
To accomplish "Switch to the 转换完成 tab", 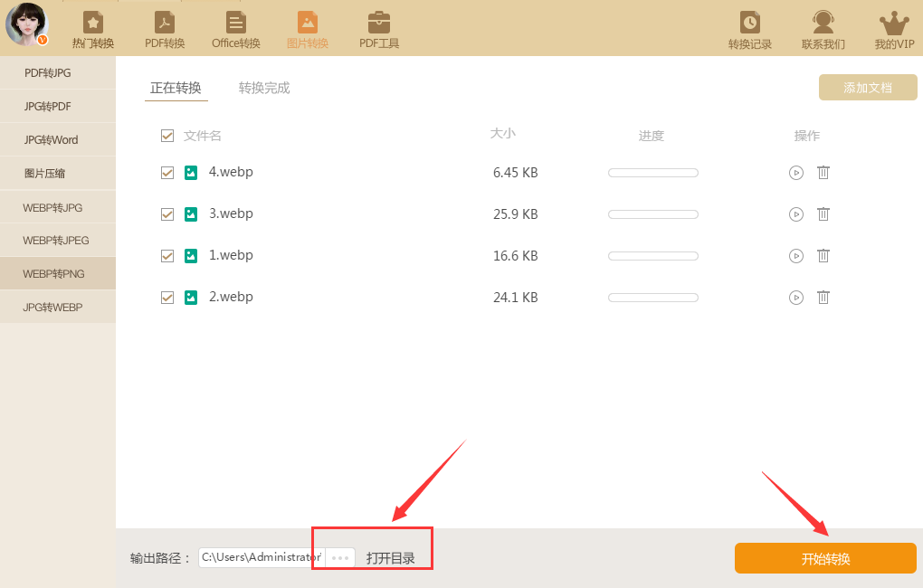I will tap(263, 88).
